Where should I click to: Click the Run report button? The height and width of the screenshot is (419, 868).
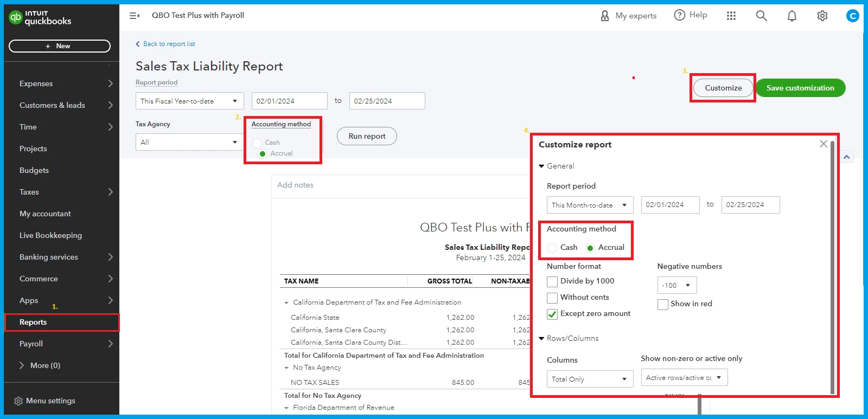[367, 136]
